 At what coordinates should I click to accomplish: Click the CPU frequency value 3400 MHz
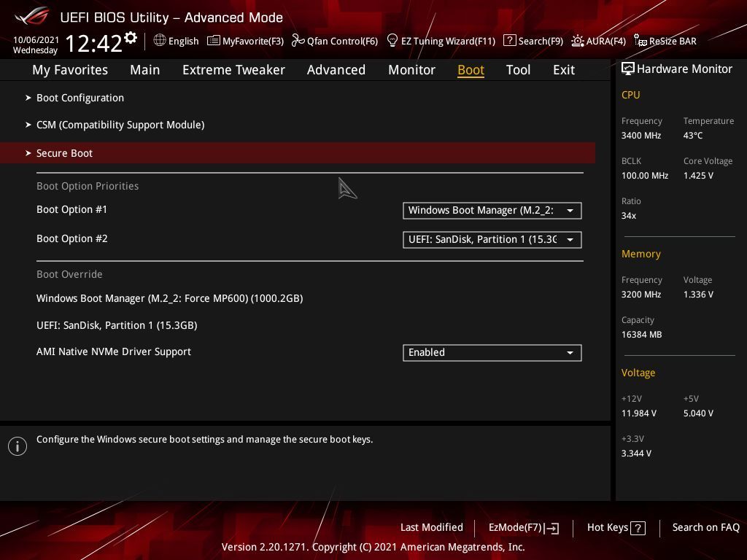(x=641, y=136)
